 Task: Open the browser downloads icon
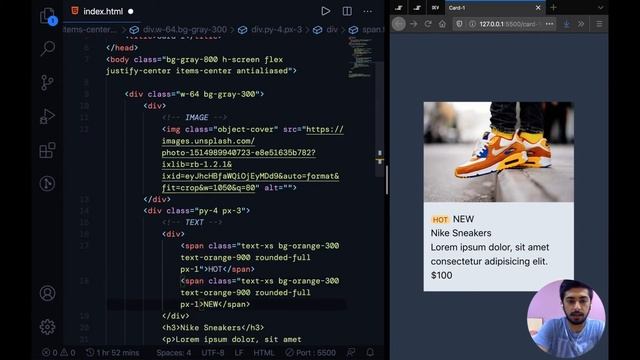click(566, 24)
